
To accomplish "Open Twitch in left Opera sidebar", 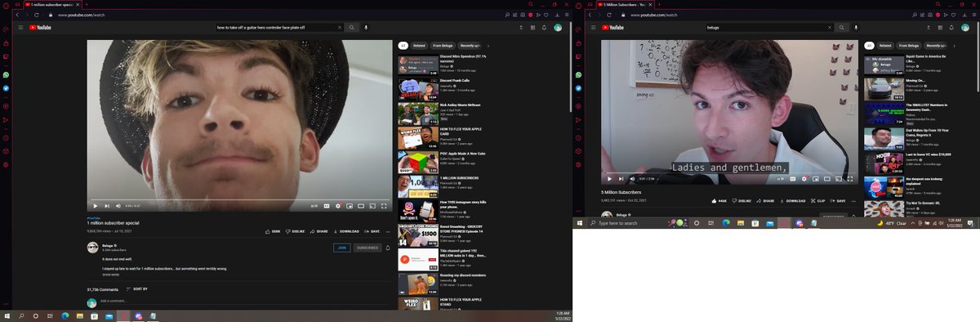I will click(6, 57).
